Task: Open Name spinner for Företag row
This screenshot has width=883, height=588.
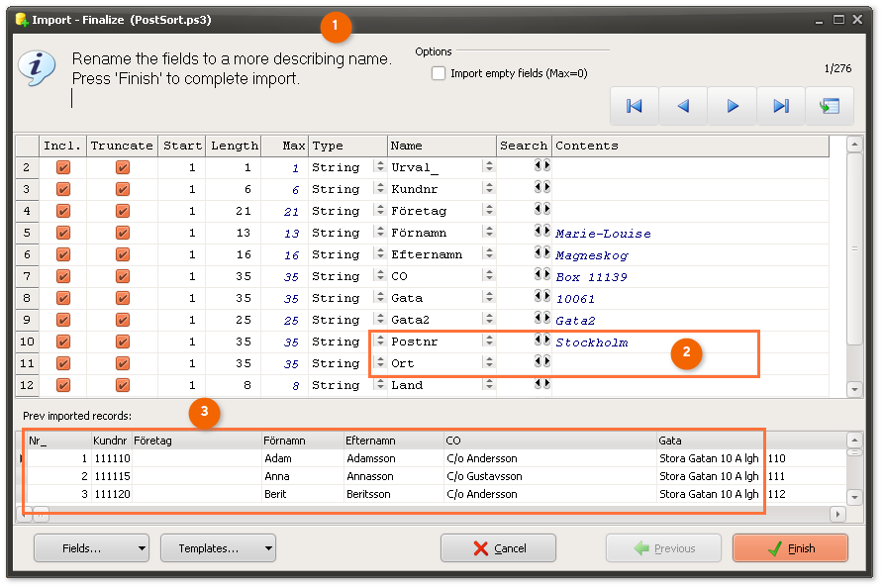Action: [x=489, y=210]
